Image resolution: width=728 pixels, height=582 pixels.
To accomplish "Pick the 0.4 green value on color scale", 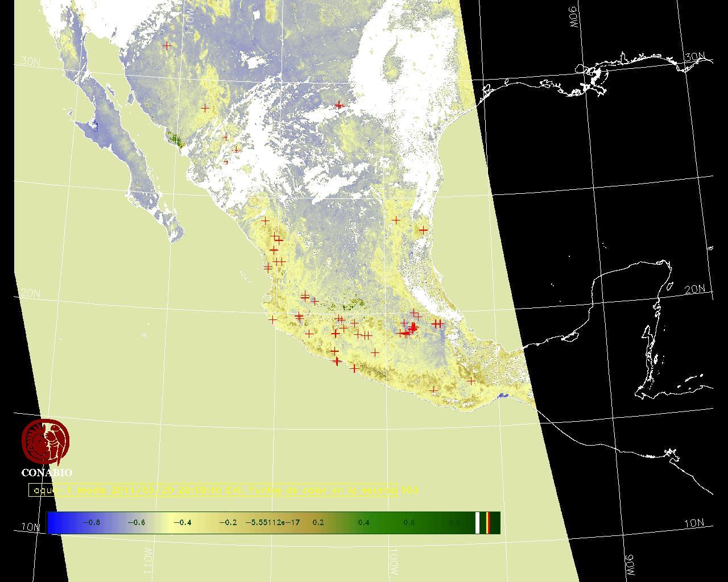I will 363,522.
